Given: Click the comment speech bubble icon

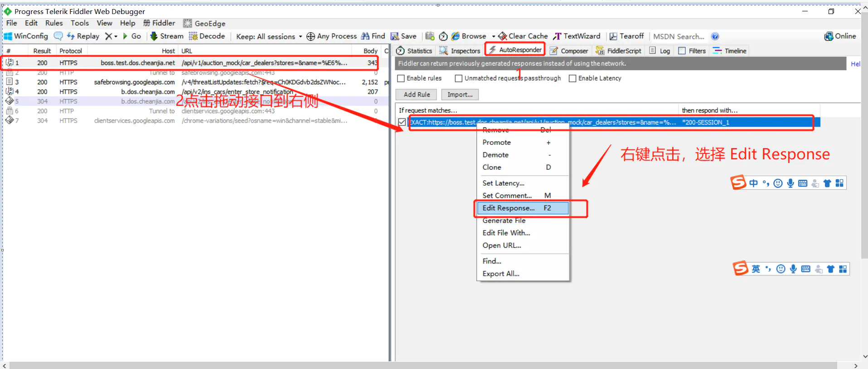Looking at the screenshot, I should click(x=58, y=36).
